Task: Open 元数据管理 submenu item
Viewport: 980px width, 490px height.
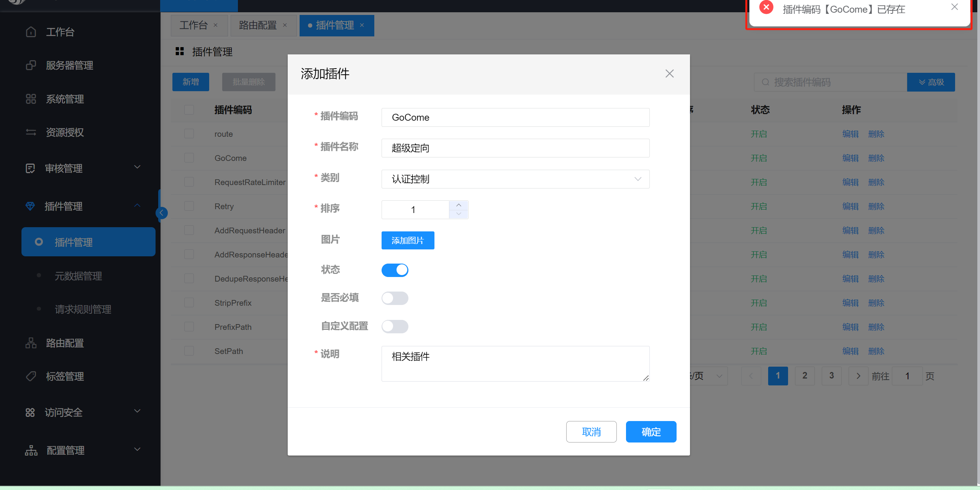Action: pyautogui.click(x=78, y=276)
